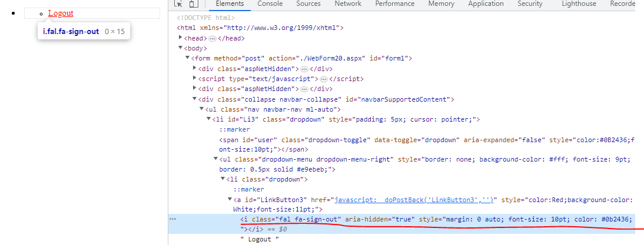Select the " Logout " text node
The height and width of the screenshot is (245, 644).
[260, 239]
